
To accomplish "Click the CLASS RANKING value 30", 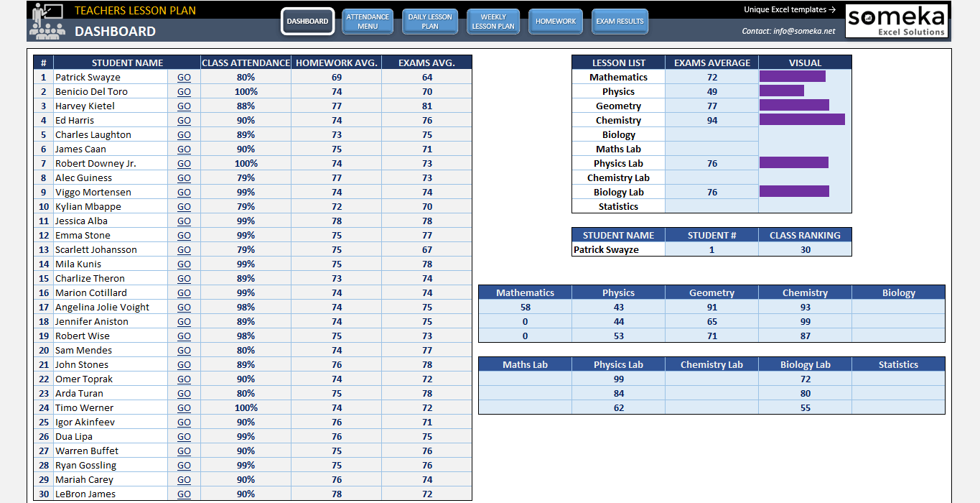I will click(806, 249).
